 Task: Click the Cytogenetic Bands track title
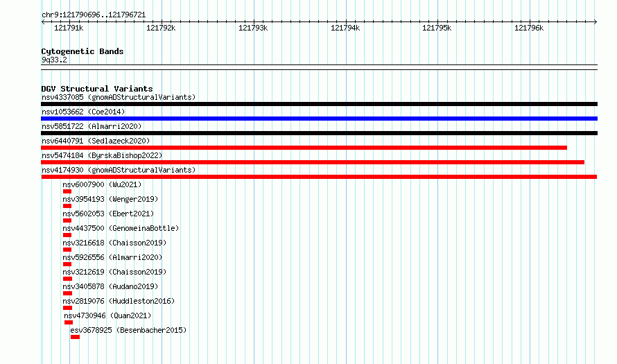(82, 51)
